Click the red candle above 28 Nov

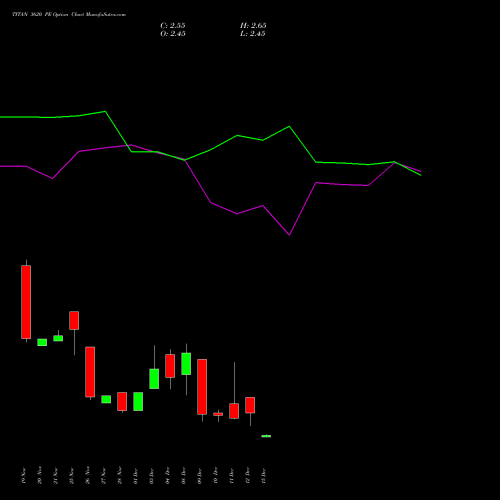(x=122, y=401)
